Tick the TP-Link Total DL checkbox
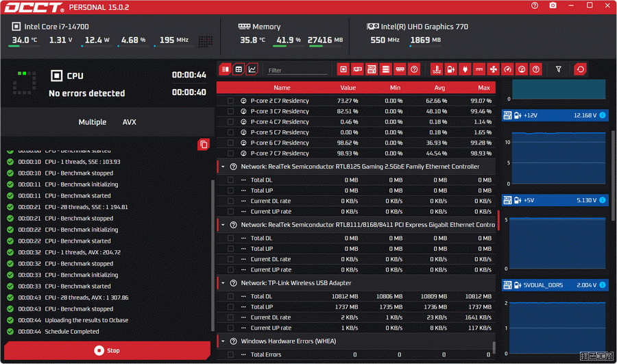Image resolution: width=617 pixels, height=364 pixels. pos(230,297)
